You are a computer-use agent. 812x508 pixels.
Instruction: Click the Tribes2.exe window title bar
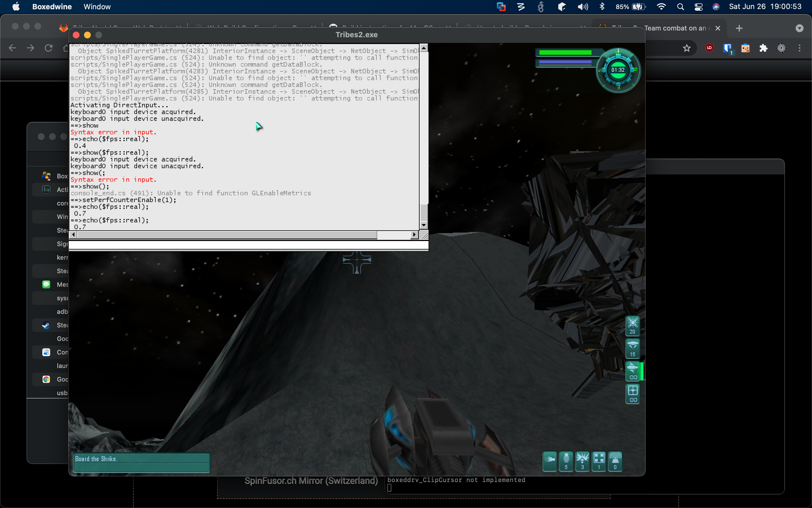(356, 35)
